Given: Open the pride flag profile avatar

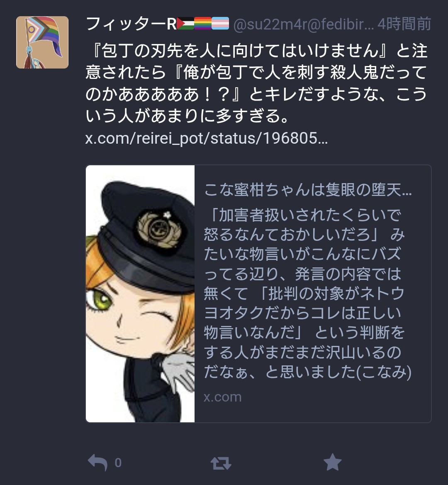Looking at the screenshot, I should (42, 42).
